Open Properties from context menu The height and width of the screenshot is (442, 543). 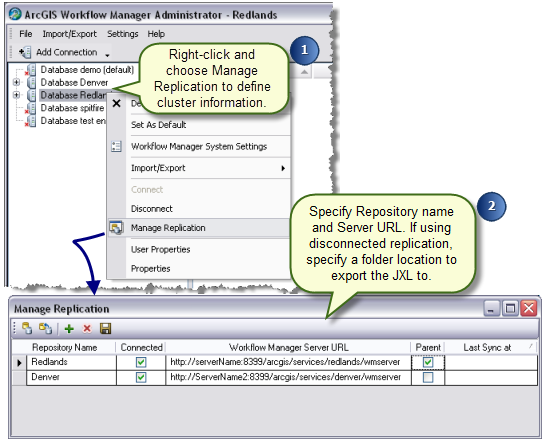(151, 269)
